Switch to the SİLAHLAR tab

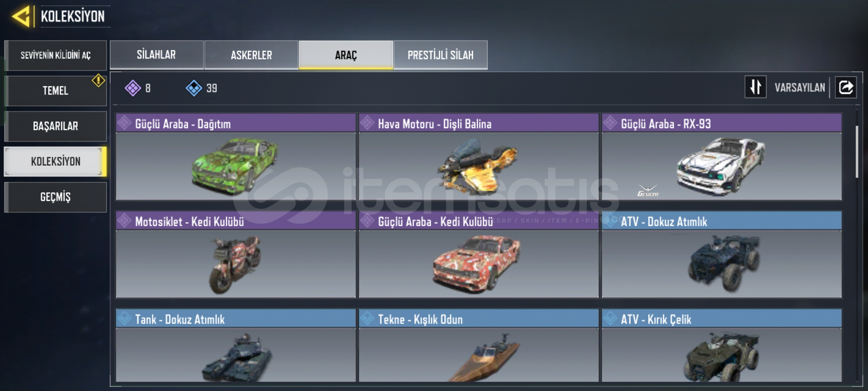tap(157, 55)
